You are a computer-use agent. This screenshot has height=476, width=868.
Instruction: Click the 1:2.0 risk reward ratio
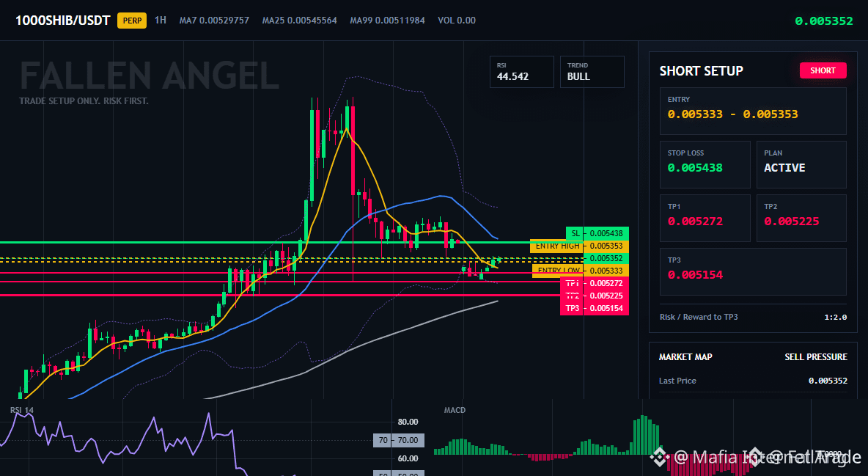pos(835,318)
